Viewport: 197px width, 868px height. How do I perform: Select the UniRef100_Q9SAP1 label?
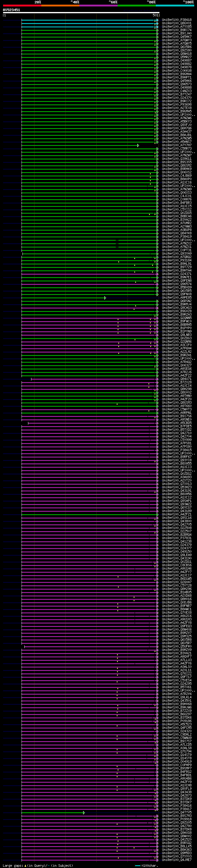(x=177, y=501)
